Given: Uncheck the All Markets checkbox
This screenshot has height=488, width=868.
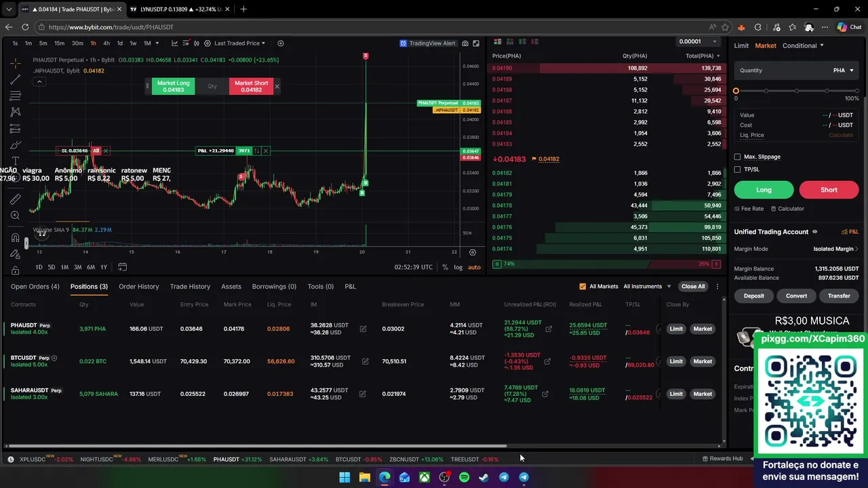Looking at the screenshot, I should (583, 287).
